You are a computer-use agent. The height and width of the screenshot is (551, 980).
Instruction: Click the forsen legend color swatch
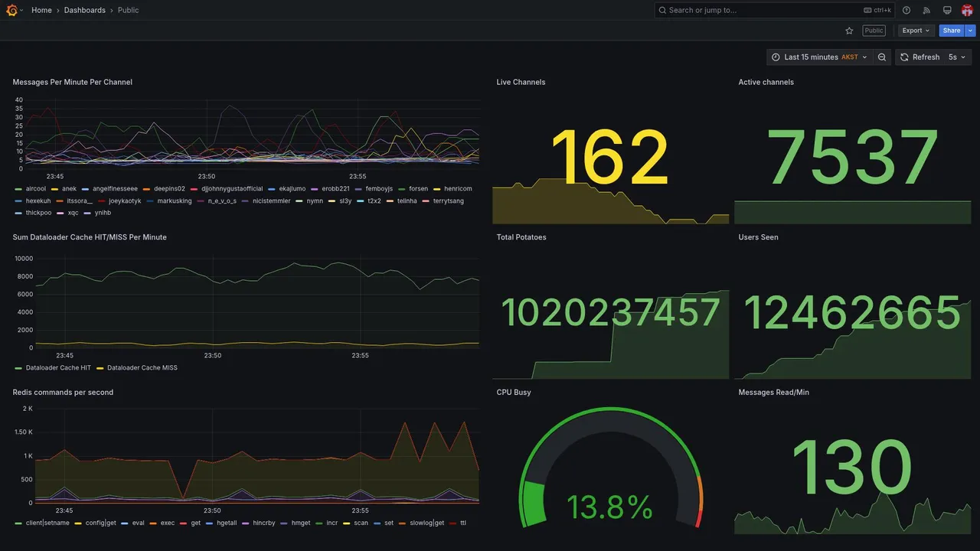coord(401,189)
